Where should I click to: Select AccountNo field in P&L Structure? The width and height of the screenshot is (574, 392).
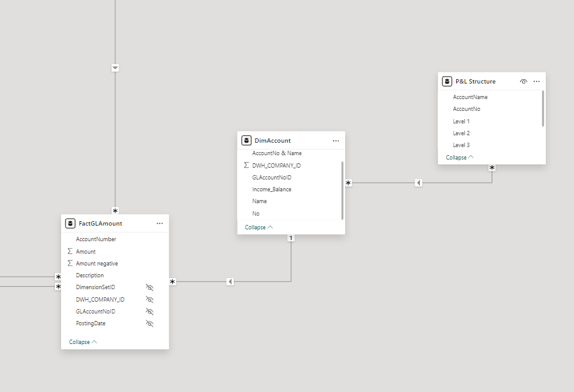tap(466, 108)
